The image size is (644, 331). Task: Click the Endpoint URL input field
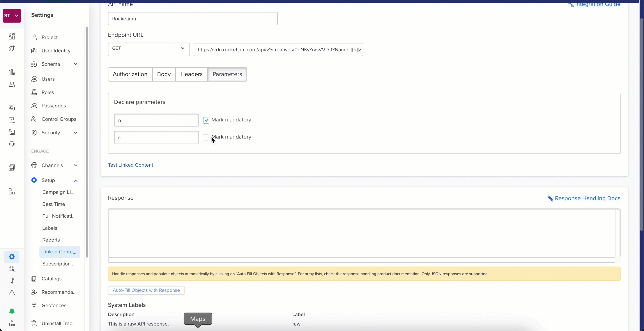278,50
